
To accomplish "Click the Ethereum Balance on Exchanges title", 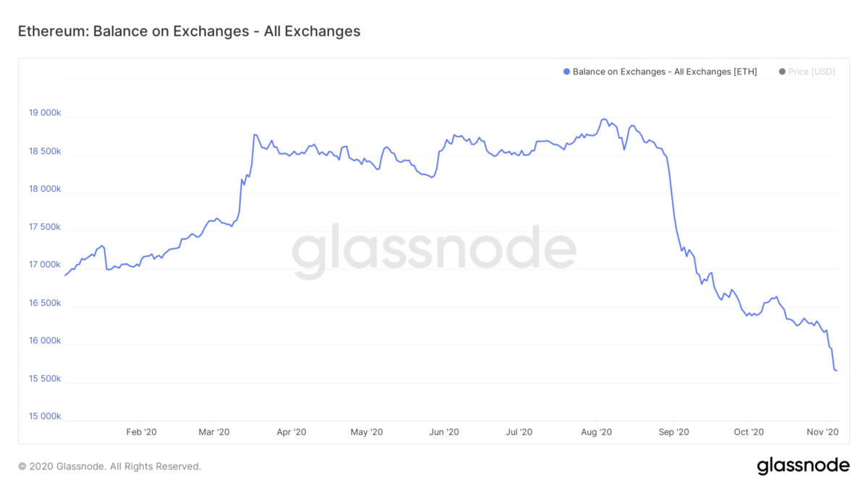I will [189, 32].
